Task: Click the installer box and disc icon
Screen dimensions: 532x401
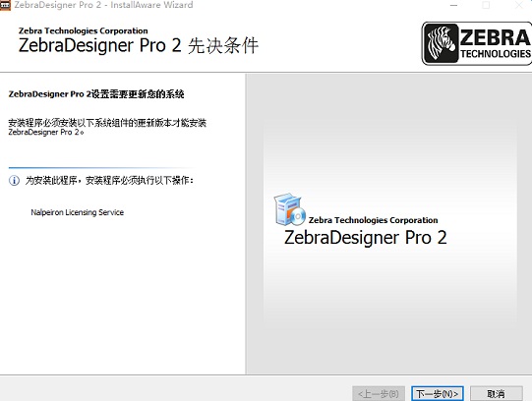Action: 289,209
